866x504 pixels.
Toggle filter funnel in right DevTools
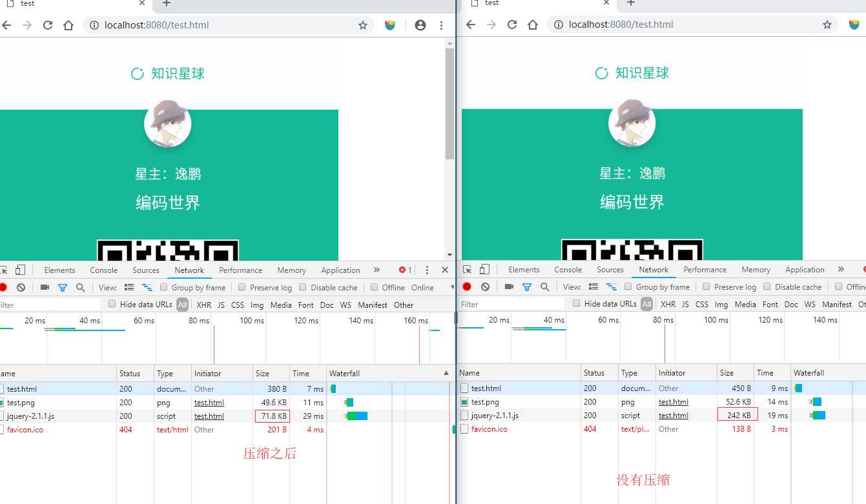click(527, 287)
